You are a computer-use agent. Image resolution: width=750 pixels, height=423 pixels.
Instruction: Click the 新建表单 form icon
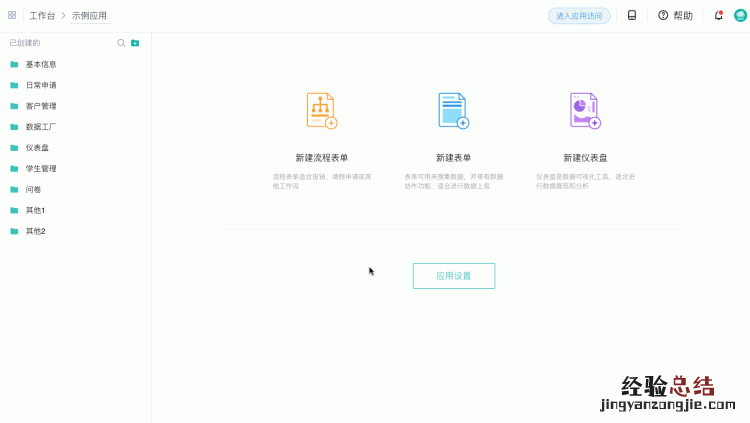point(453,111)
